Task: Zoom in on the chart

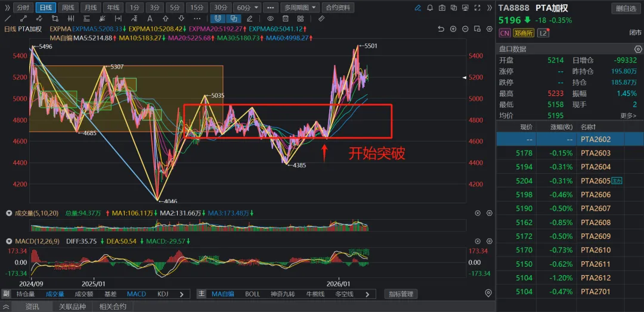Action: point(453,29)
